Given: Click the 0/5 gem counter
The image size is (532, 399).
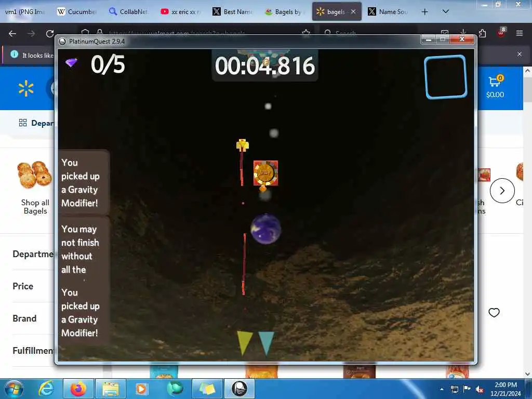Looking at the screenshot, I should coord(108,64).
